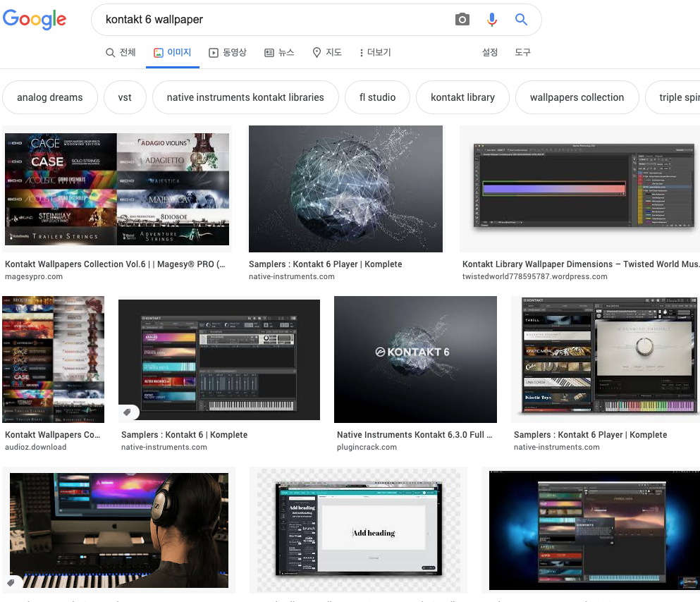Click 'Samplers : Kontakt 6 Player | Komplete' first-row title
This screenshot has width=700, height=602.
[326, 264]
